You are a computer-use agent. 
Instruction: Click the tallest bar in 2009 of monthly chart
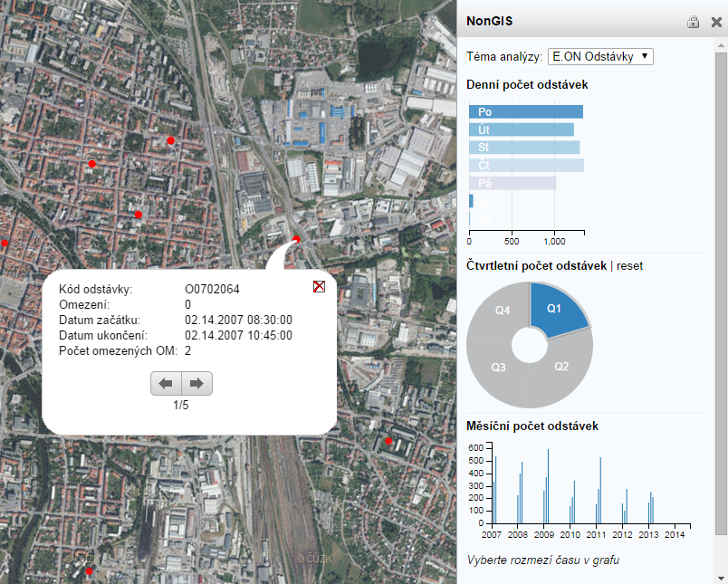(x=549, y=486)
